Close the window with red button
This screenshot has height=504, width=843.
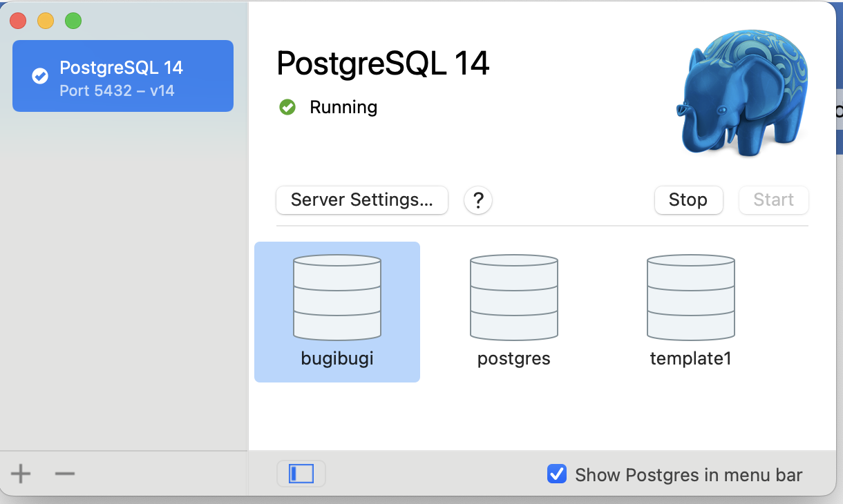tap(18, 21)
